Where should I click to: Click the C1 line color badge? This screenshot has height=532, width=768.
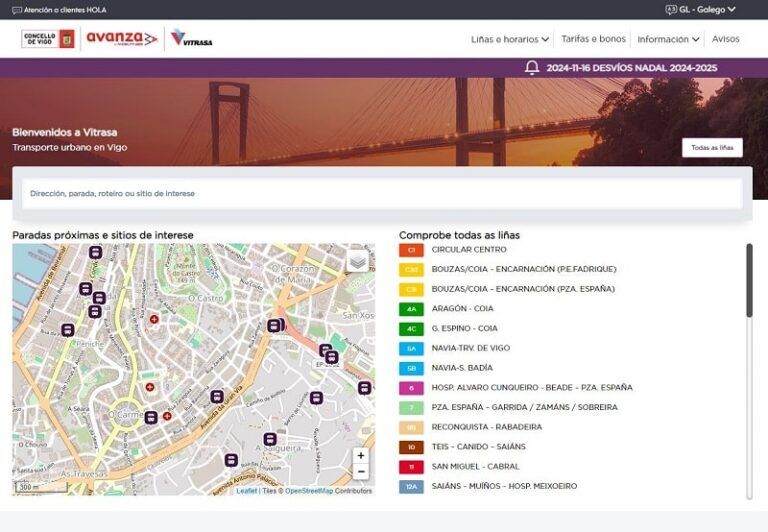[411, 250]
